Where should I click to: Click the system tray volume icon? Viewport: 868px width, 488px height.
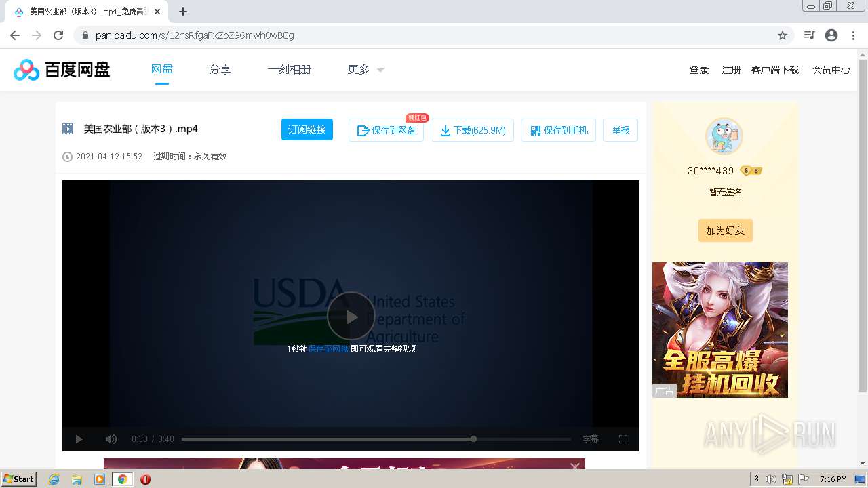[x=771, y=479]
